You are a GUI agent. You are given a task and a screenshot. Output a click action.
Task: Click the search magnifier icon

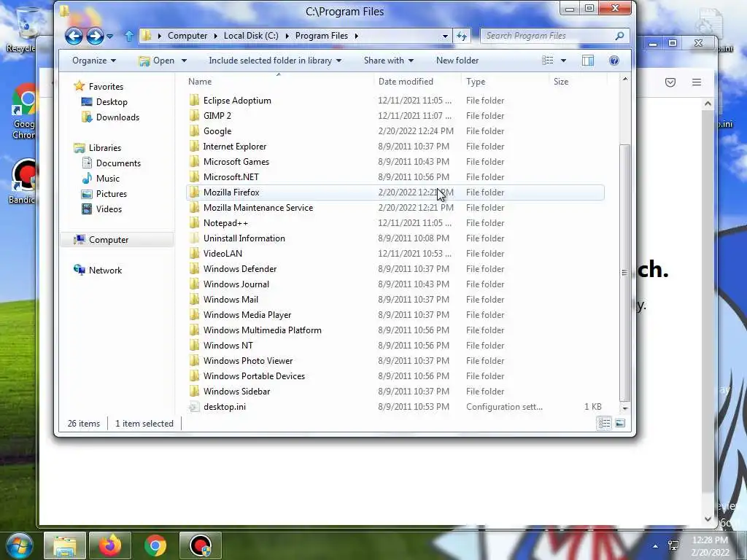620,36
